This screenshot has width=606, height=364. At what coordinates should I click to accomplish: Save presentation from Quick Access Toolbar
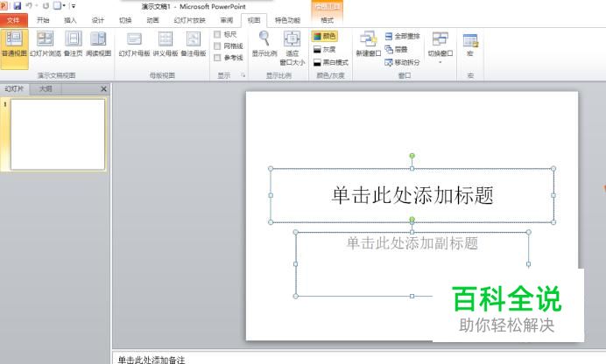tap(17, 6)
